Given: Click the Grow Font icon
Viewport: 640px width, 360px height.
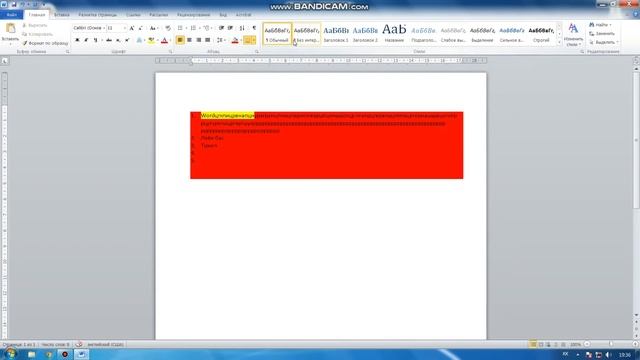Looking at the screenshot, I should click(x=132, y=28).
